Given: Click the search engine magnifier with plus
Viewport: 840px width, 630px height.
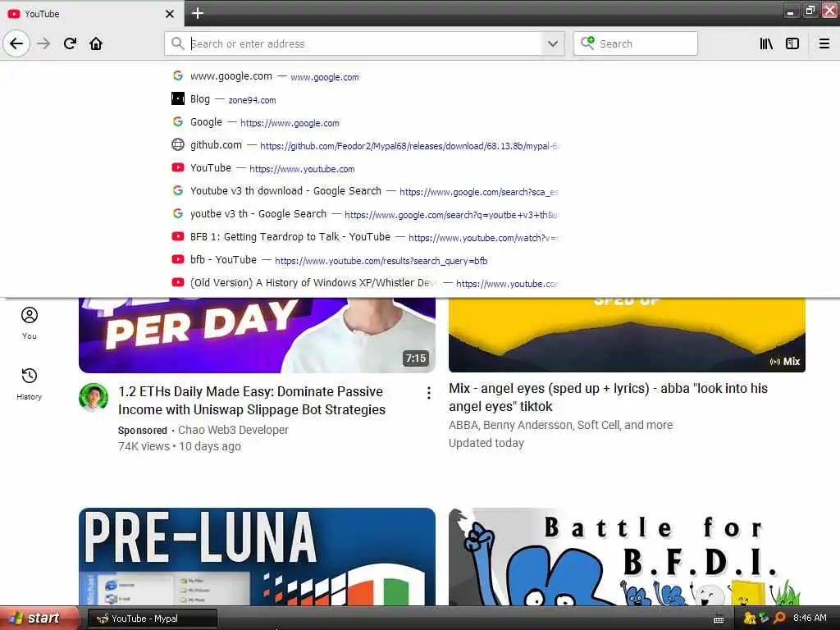Looking at the screenshot, I should point(587,43).
